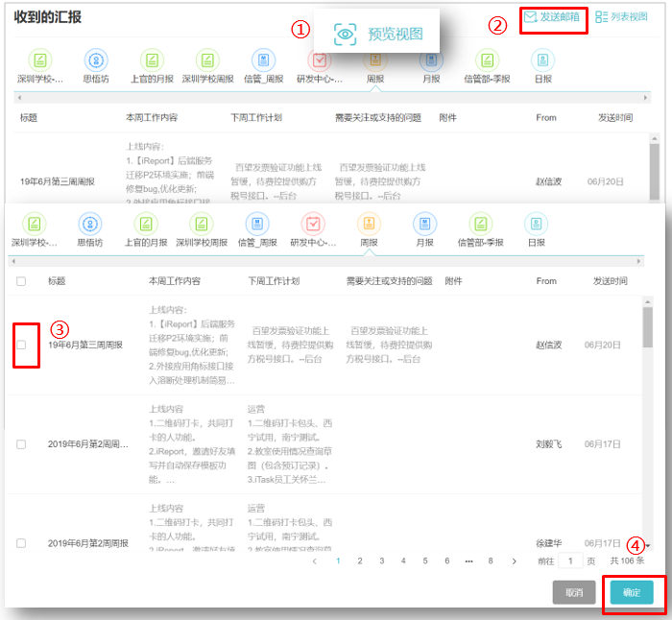This screenshot has height=620, width=672.
Task: Go to next page with right chevron
Action: click(515, 560)
